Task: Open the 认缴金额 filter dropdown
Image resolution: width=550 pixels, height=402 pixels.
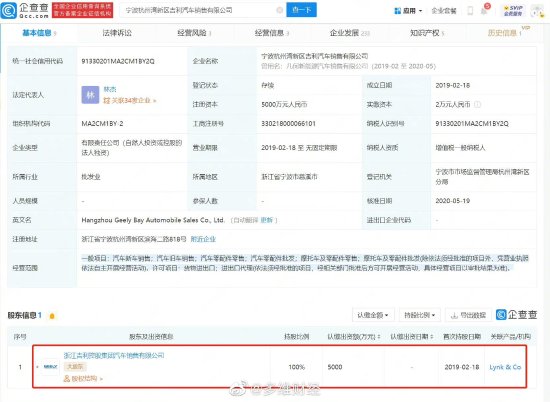Action: [x=373, y=315]
